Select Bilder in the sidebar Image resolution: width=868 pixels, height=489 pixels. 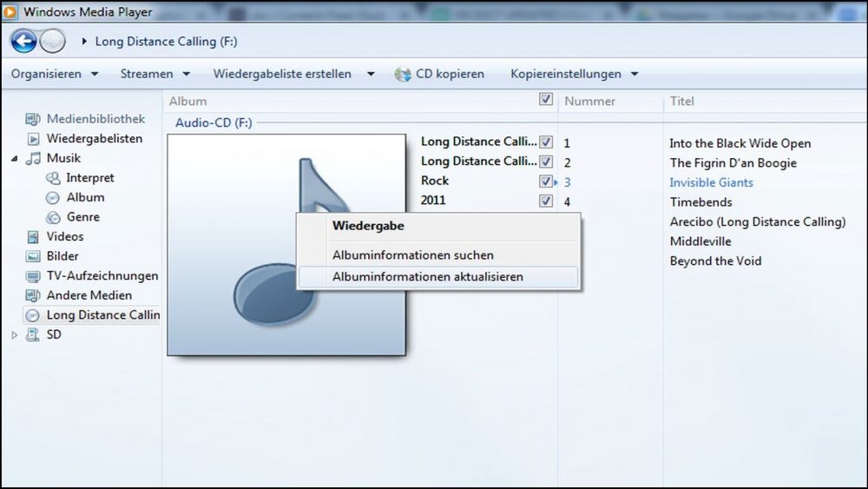click(x=62, y=256)
